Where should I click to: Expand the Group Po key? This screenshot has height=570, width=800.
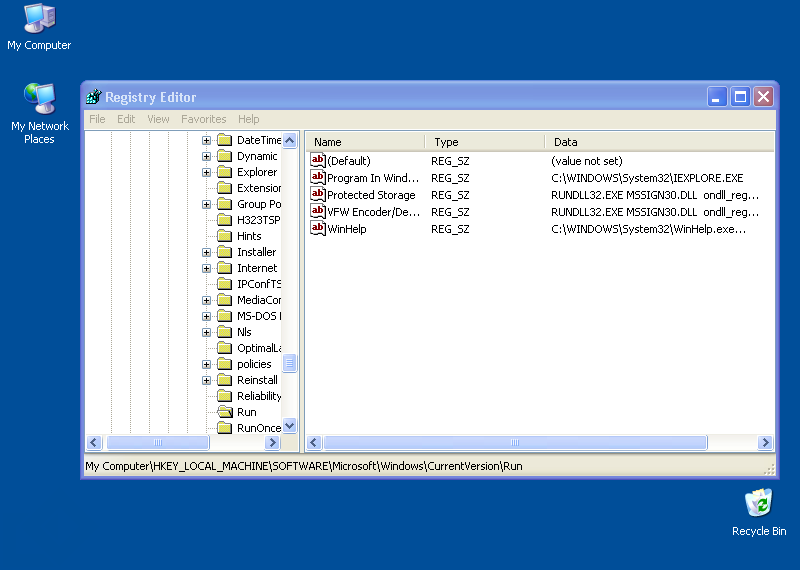[206, 204]
